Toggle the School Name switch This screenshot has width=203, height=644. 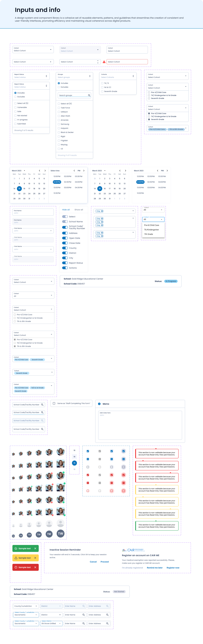click(65, 222)
